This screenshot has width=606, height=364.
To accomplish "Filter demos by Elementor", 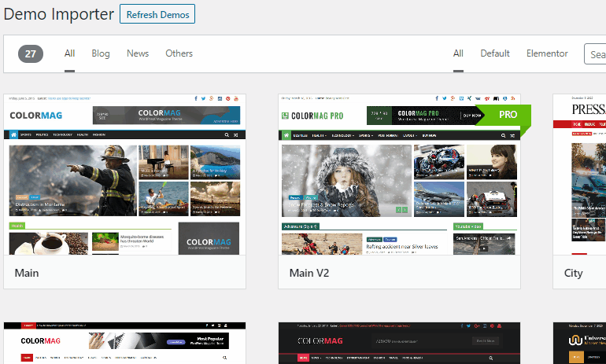I will coord(547,53).
